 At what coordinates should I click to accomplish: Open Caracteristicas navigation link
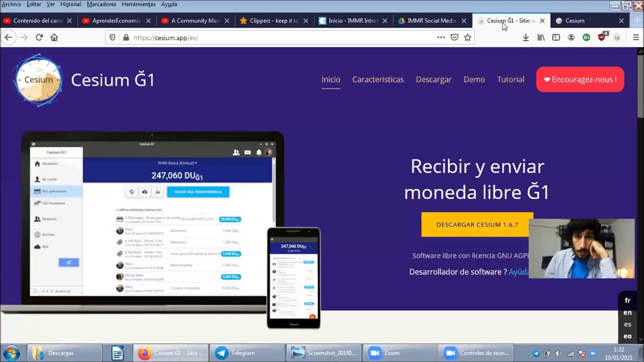tap(378, 79)
